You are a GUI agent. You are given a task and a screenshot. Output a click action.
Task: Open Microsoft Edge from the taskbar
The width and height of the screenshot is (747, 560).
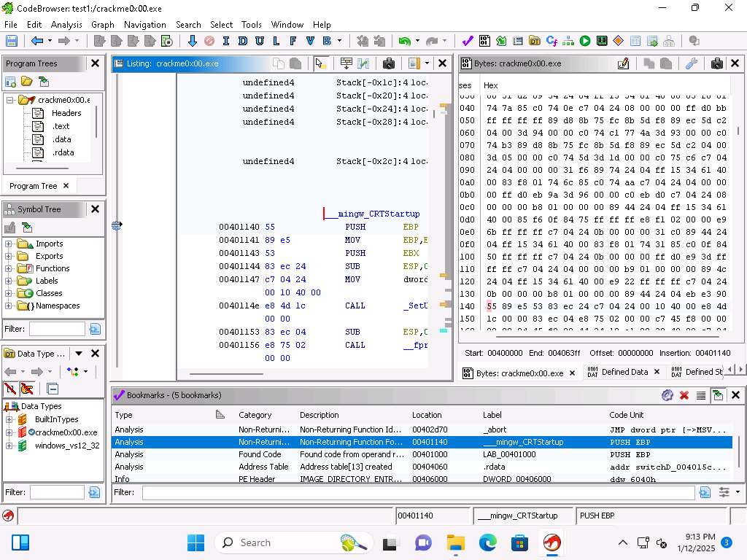pyautogui.click(x=487, y=542)
